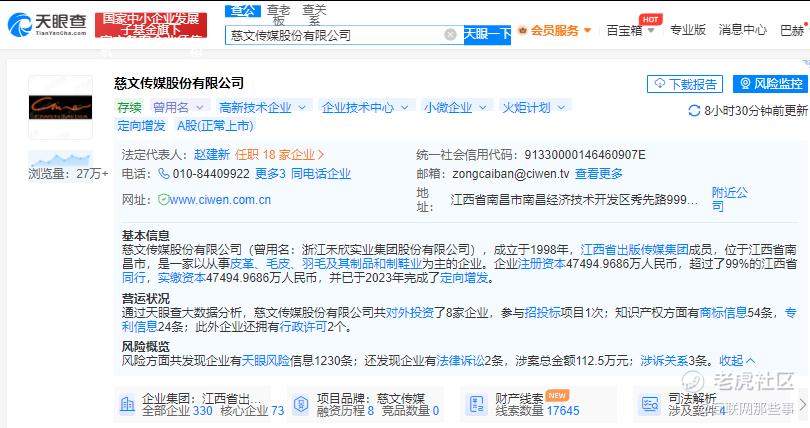This screenshot has height=428, width=810.
Task: Click the 企业集团 building icon
Action: [127, 404]
